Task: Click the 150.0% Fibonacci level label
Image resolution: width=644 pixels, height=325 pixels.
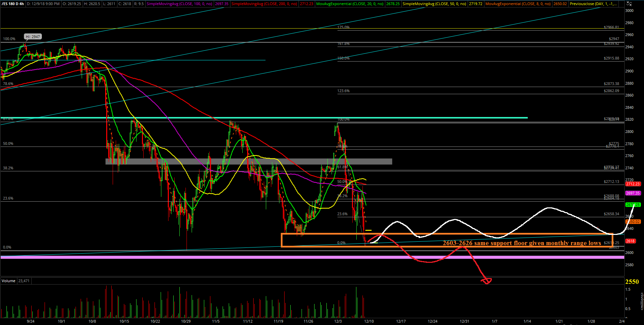Action: click(x=343, y=58)
